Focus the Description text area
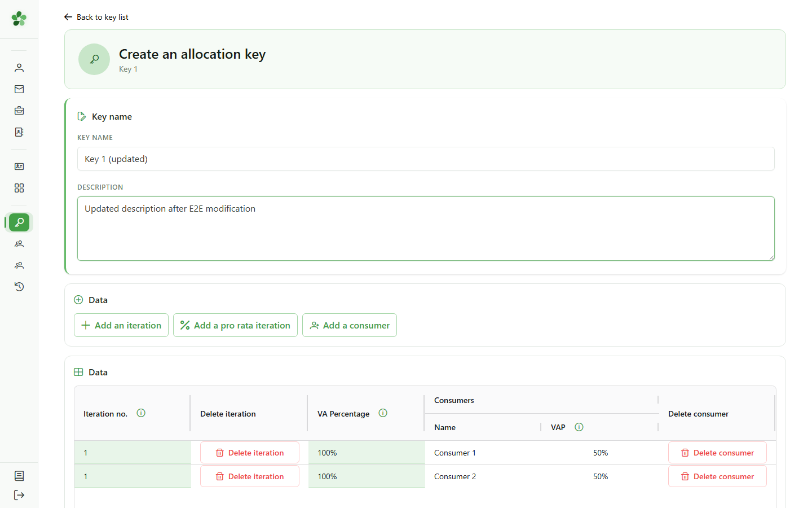812x508 pixels. tap(426, 229)
